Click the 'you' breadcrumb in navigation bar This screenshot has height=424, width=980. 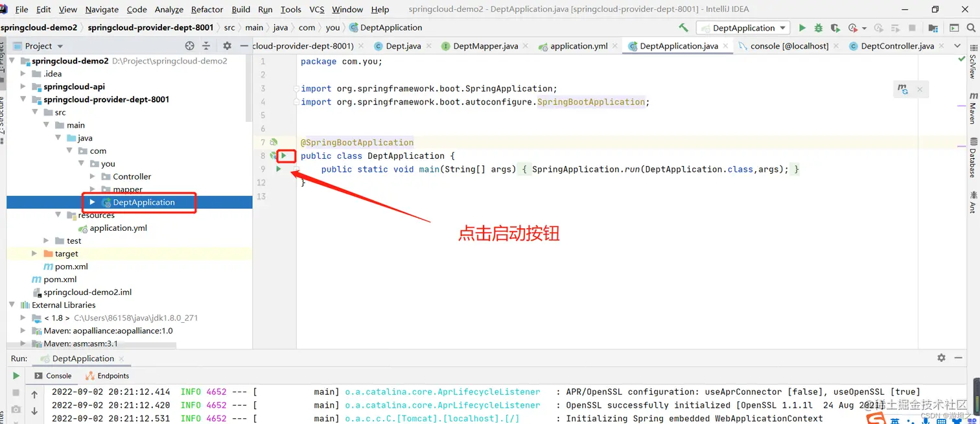coord(332,27)
